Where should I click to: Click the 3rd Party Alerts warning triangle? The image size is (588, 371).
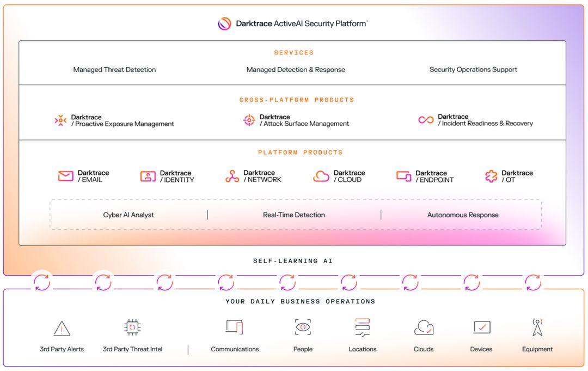(62, 327)
